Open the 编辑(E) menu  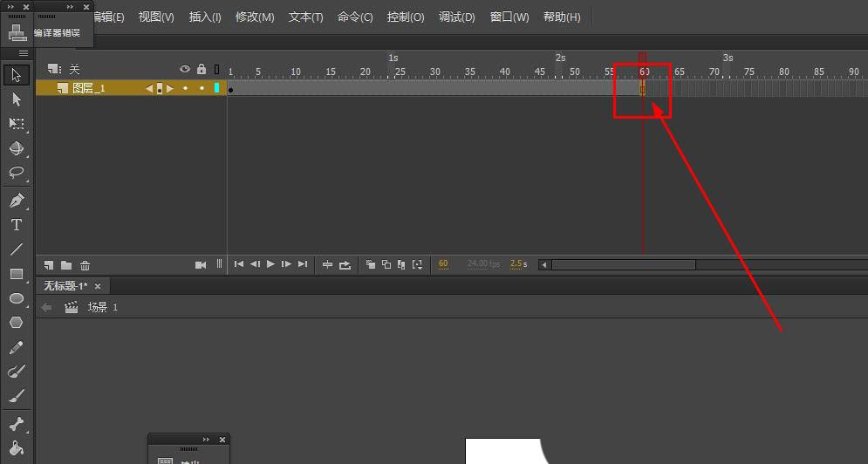click(x=109, y=17)
